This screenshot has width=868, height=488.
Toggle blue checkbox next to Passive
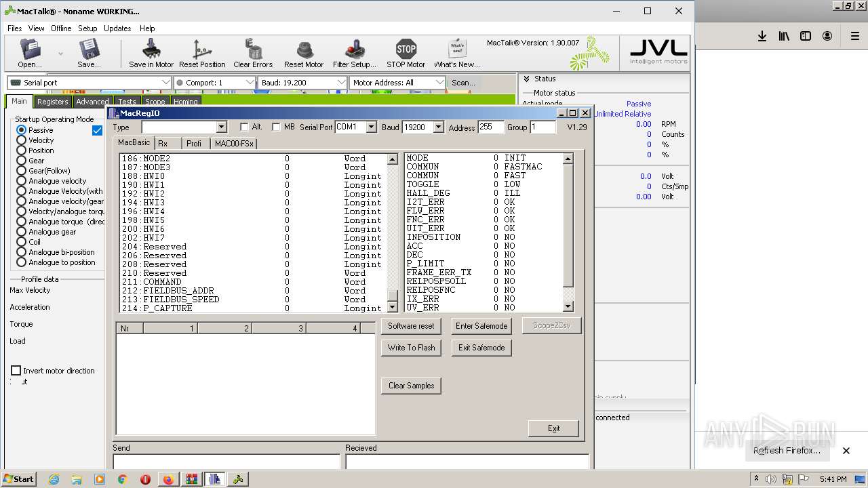coord(97,130)
